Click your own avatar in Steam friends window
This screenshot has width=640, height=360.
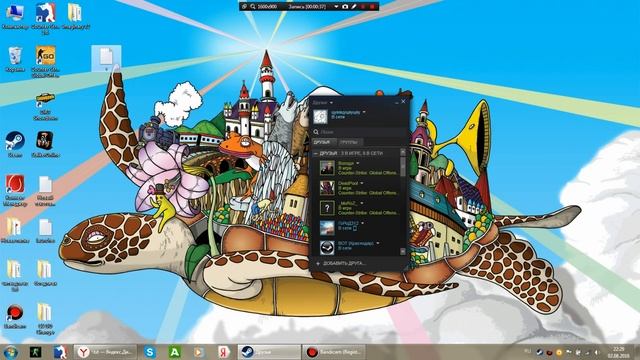(320, 117)
